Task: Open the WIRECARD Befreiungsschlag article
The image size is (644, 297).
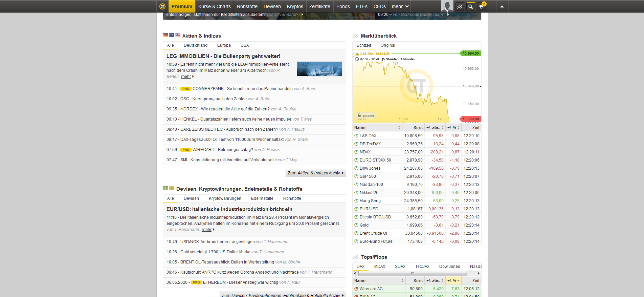Action: 223,150
